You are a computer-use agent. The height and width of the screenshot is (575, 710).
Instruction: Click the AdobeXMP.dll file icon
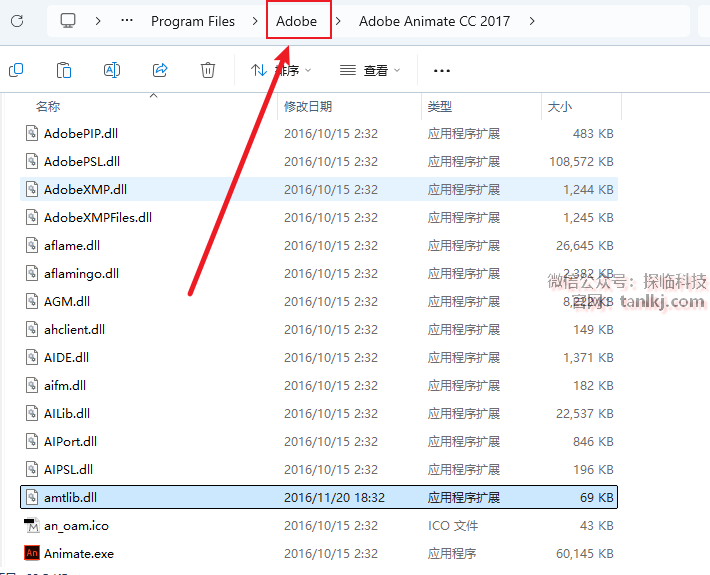[32, 189]
